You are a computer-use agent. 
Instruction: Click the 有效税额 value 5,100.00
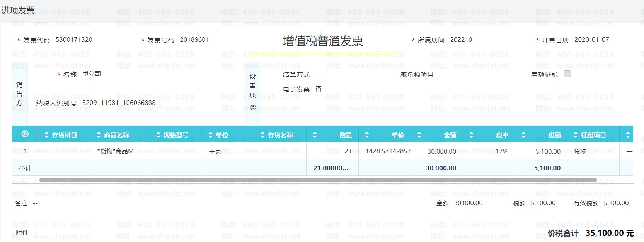click(x=616, y=203)
